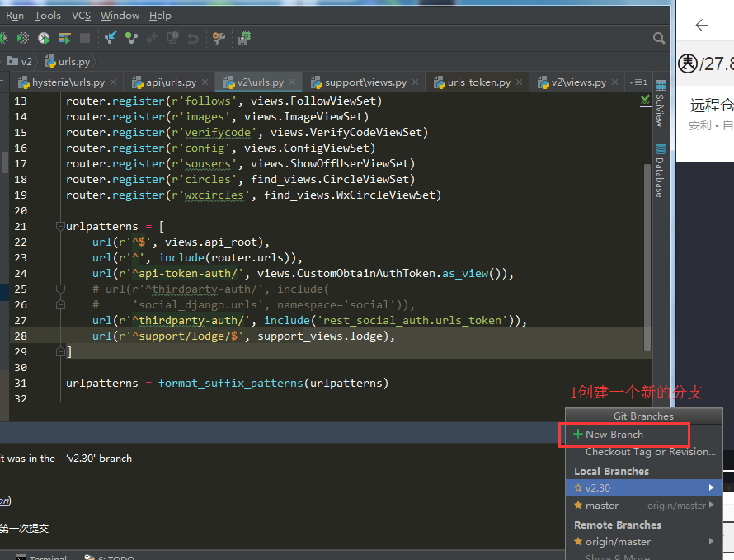Click the Update Project VCS icon
734x560 pixels.
point(111,38)
